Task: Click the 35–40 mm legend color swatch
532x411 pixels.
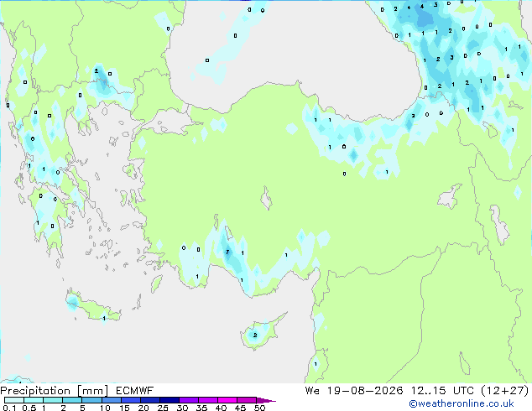Action: [x=207, y=400]
